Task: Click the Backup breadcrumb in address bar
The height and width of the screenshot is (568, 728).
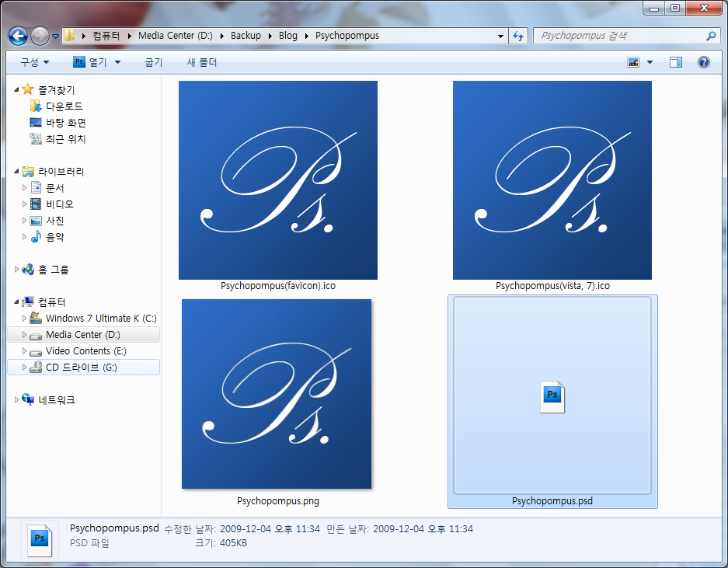Action: [x=246, y=36]
